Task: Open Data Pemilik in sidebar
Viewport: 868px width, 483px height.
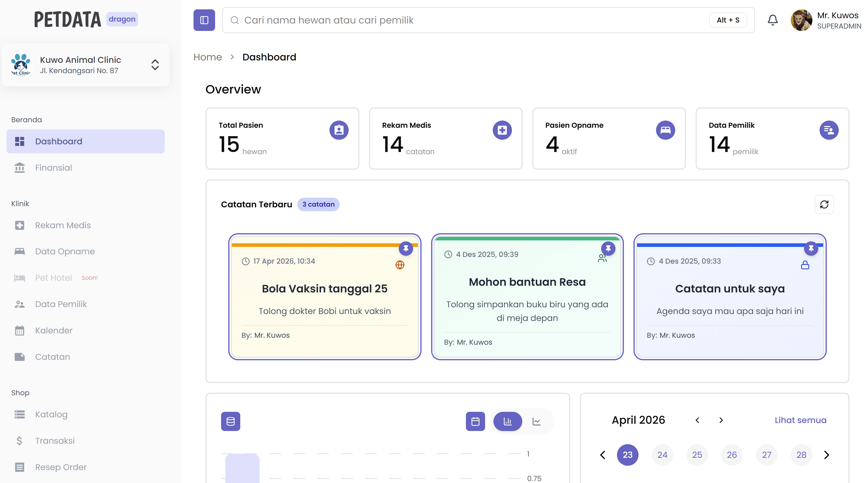Action: (x=86, y=304)
